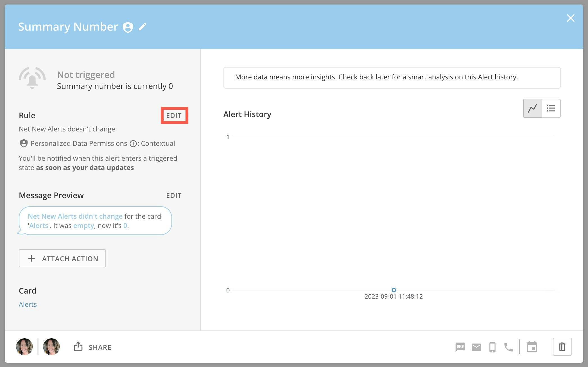Click the first user avatar
The image size is (588, 367).
[24, 347]
